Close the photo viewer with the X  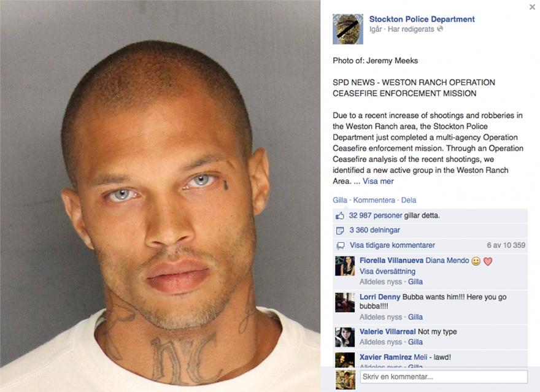[532, 7]
